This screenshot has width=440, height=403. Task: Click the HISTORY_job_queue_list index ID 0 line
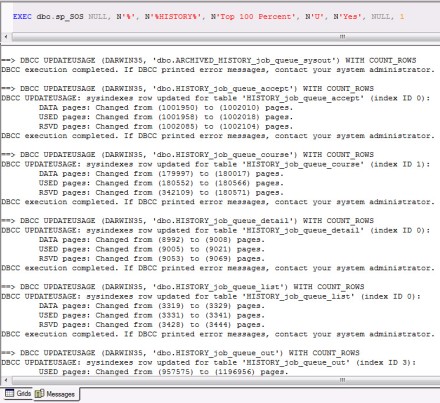pyautogui.click(x=211, y=296)
